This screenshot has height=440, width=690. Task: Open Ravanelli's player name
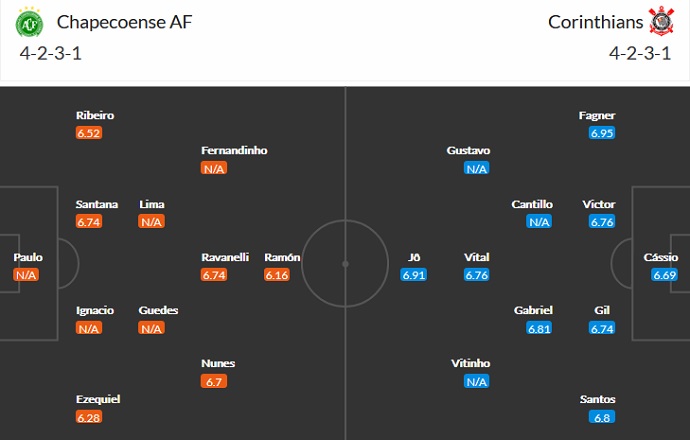click(x=225, y=257)
